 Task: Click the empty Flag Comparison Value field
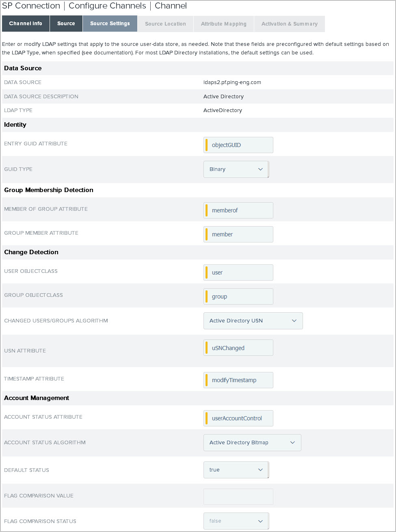238,496
